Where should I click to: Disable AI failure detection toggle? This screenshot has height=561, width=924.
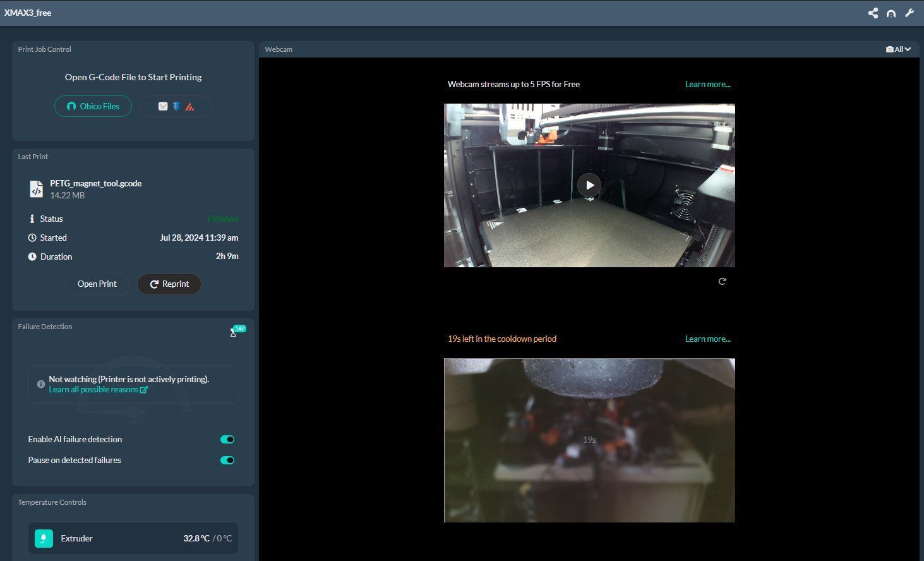[x=227, y=440]
